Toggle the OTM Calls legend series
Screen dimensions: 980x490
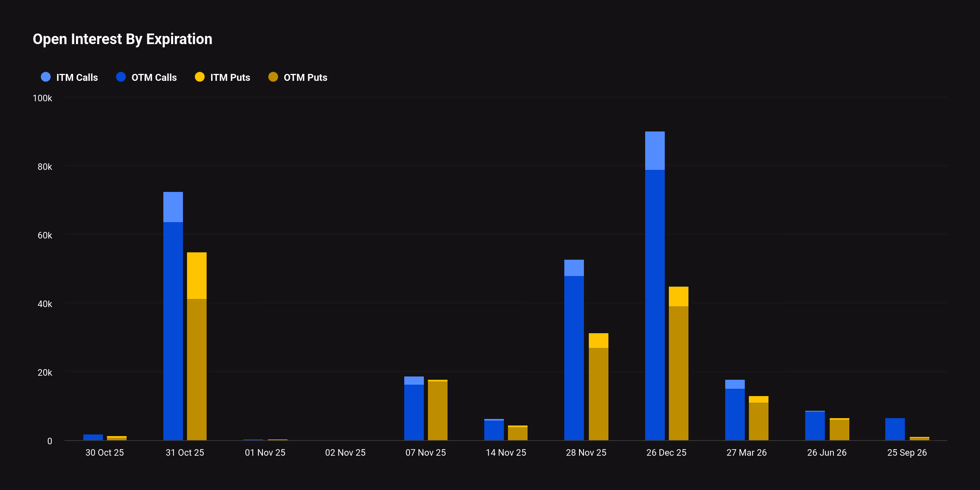click(x=154, y=78)
